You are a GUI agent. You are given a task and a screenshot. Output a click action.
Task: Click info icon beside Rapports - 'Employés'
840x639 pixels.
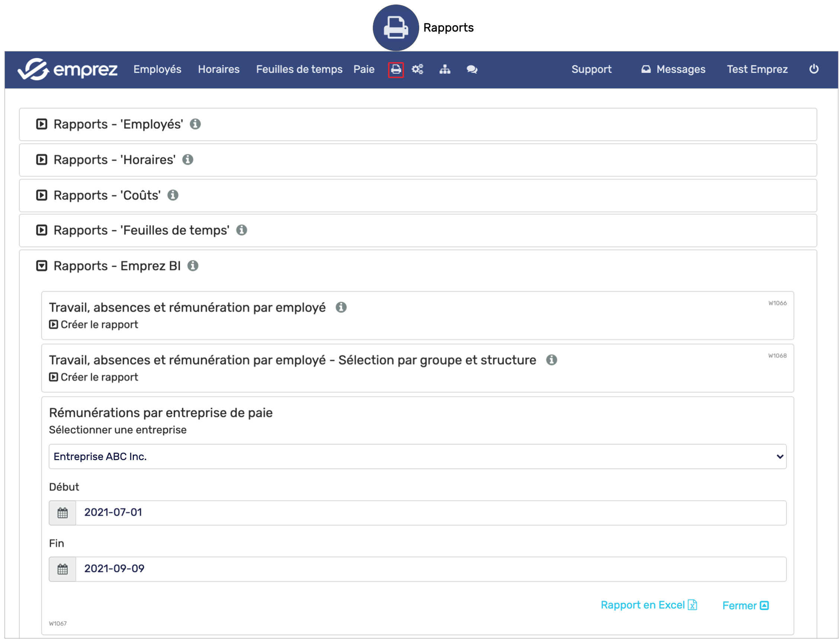click(x=195, y=124)
